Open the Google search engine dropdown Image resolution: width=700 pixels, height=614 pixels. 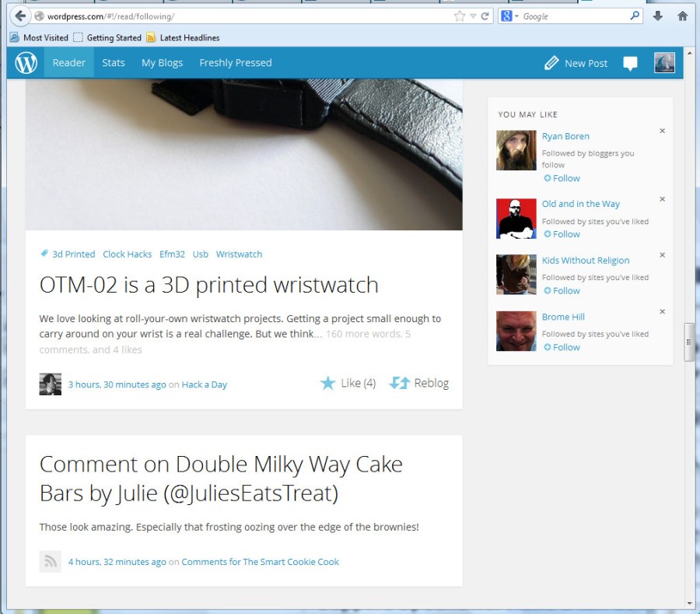click(x=509, y=16)
